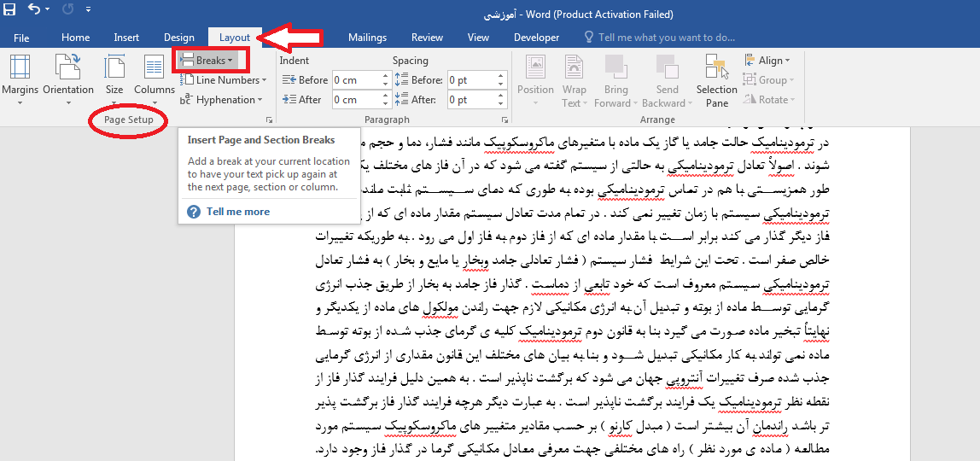Click the Tell me more link
The width and height of the screenshot is (980, 461).
237,212
